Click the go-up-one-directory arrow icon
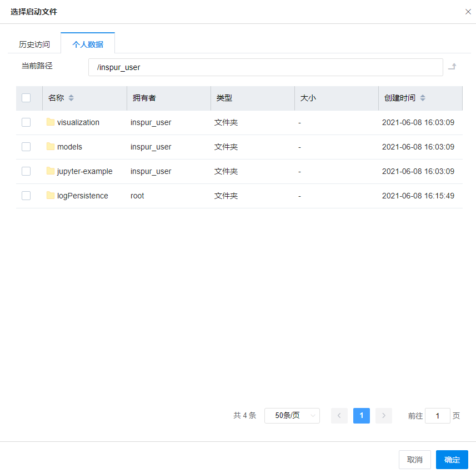The height and width of the screenshot is (473, 476). [452, 67]
